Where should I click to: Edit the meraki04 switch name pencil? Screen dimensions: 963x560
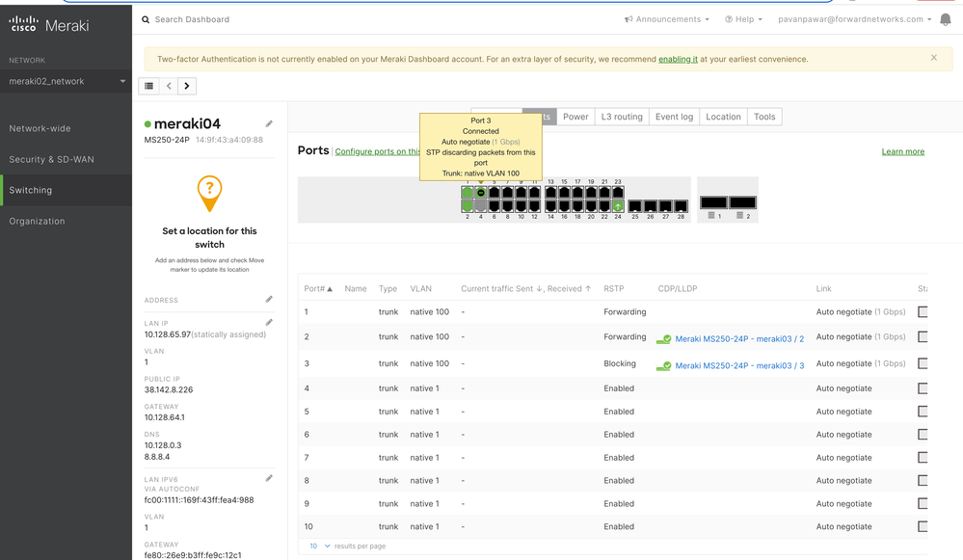pos(269,123)
